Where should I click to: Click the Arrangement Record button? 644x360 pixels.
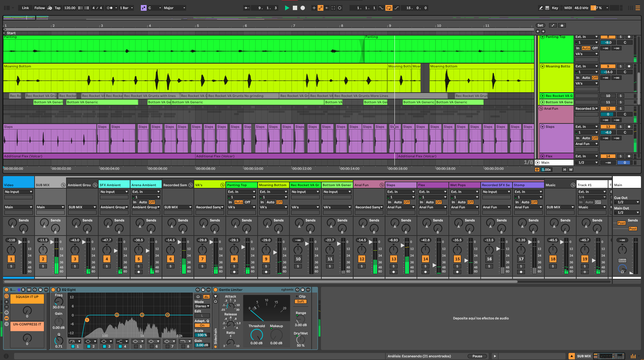coord(303,8)
